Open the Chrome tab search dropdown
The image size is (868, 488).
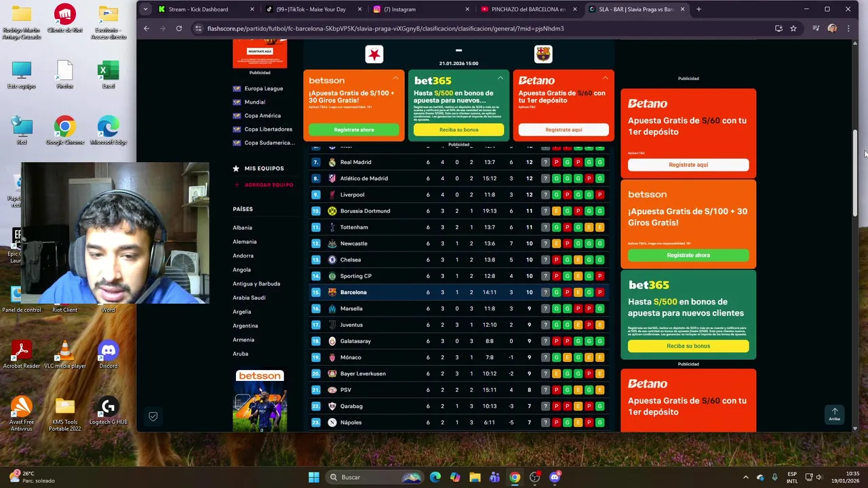pyautogui.click(x=145, y=9)
